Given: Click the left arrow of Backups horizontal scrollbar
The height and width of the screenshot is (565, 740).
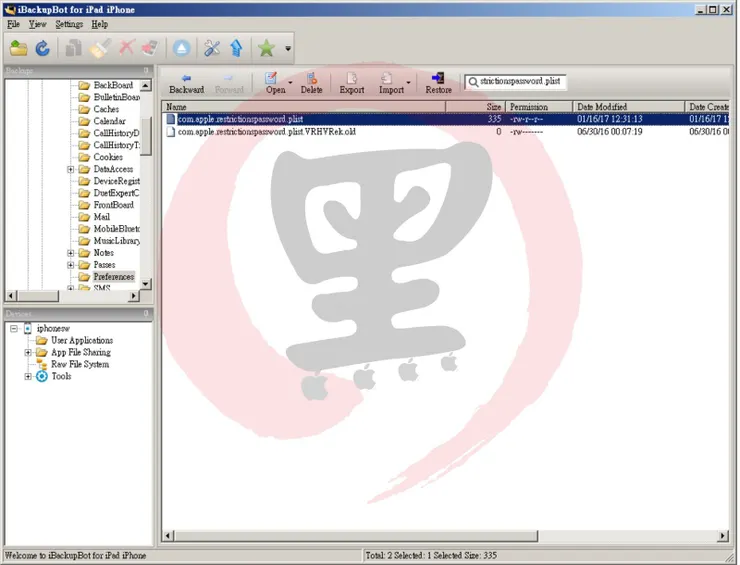Looking at the screenshot, I should (x=11, y=296).
